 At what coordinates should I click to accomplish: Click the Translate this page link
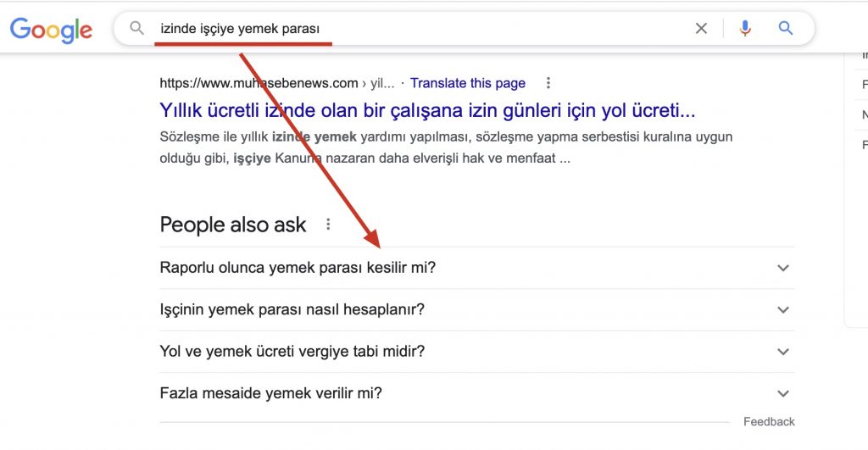tap(468, 83)
